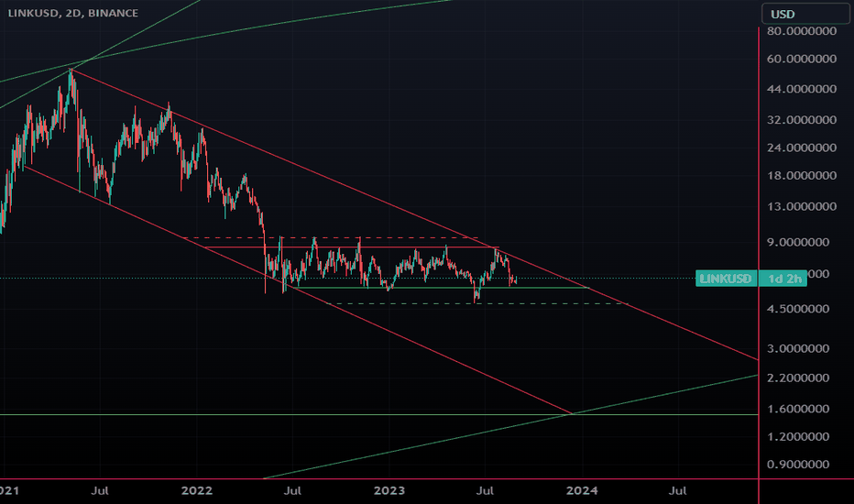Click the 0.9000000 price axis label

coord(798,465)
